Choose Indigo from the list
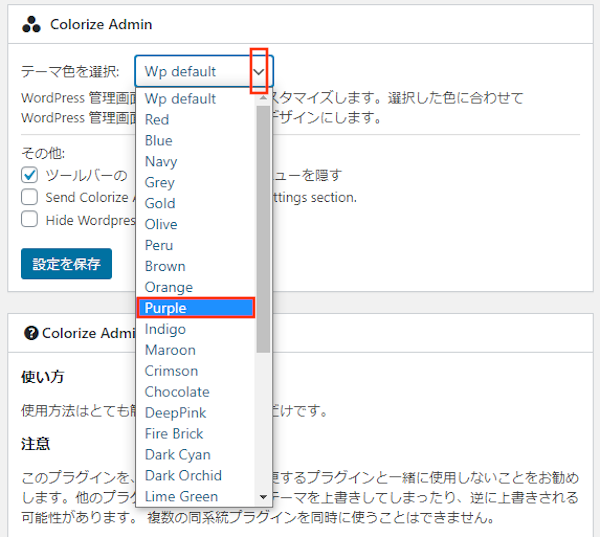Image resolution: width=600 pixels, height=537 pixels. [196, 329]
